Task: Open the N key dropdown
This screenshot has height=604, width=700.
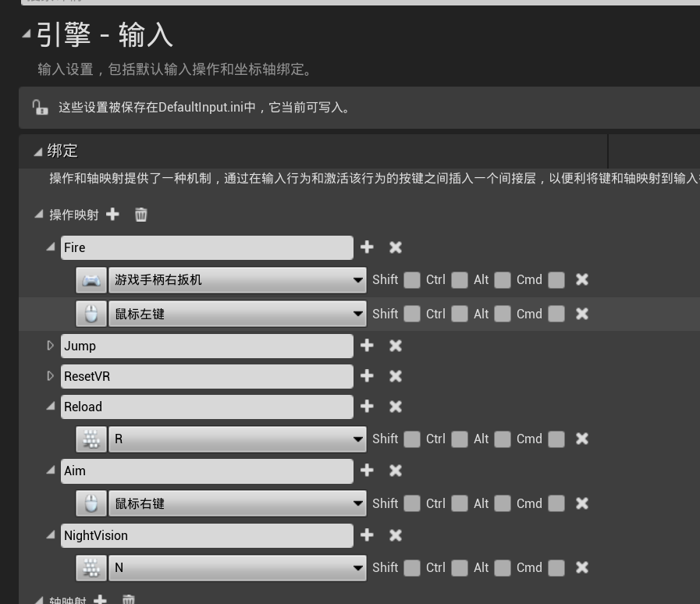Action: [237, 568]
